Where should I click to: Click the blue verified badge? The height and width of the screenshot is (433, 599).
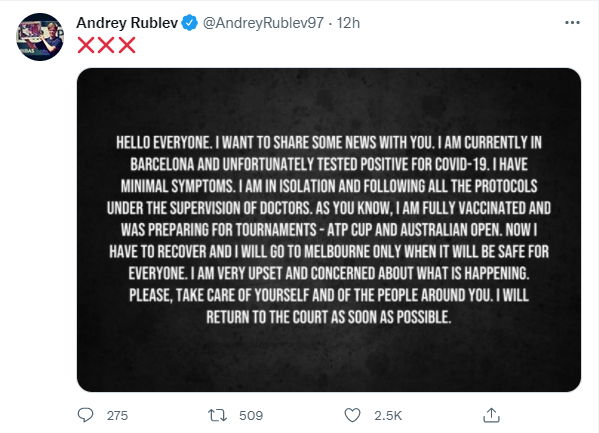(189, 23)
